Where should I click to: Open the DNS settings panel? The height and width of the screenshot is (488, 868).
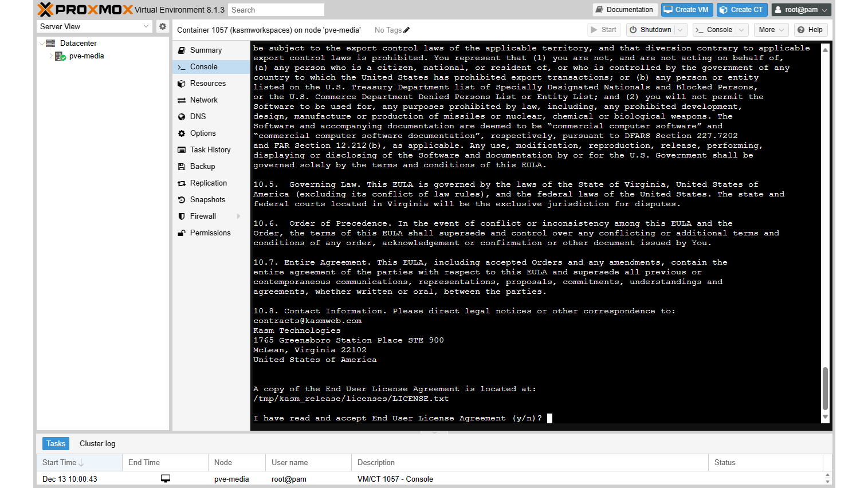click(198, 116)
